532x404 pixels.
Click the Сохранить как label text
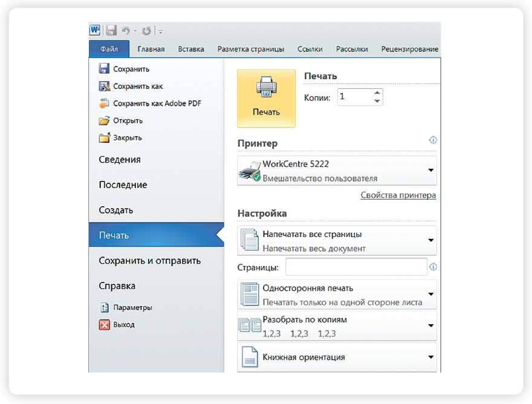(138, 86)
